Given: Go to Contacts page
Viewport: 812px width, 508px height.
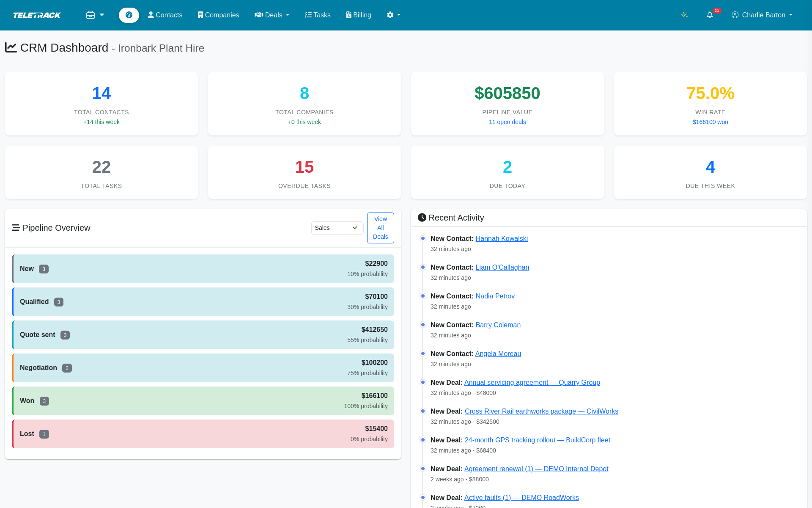Looking at the screenshot, I should pyautogui.click(x=165, y=15).
